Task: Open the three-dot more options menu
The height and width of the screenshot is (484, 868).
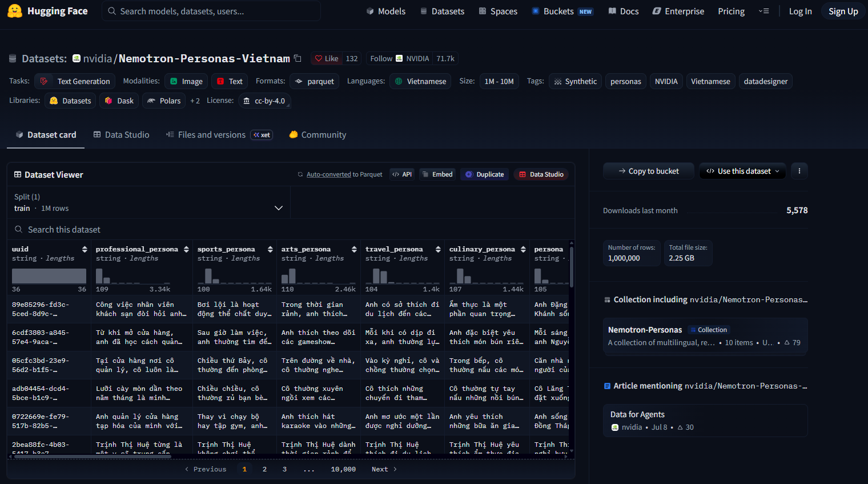Action: pos(799,171)
